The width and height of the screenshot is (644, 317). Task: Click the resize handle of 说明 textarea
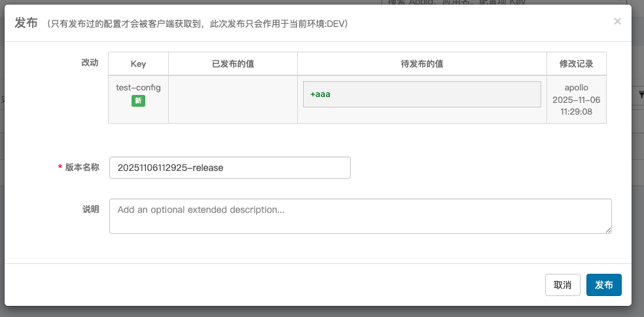608,231
